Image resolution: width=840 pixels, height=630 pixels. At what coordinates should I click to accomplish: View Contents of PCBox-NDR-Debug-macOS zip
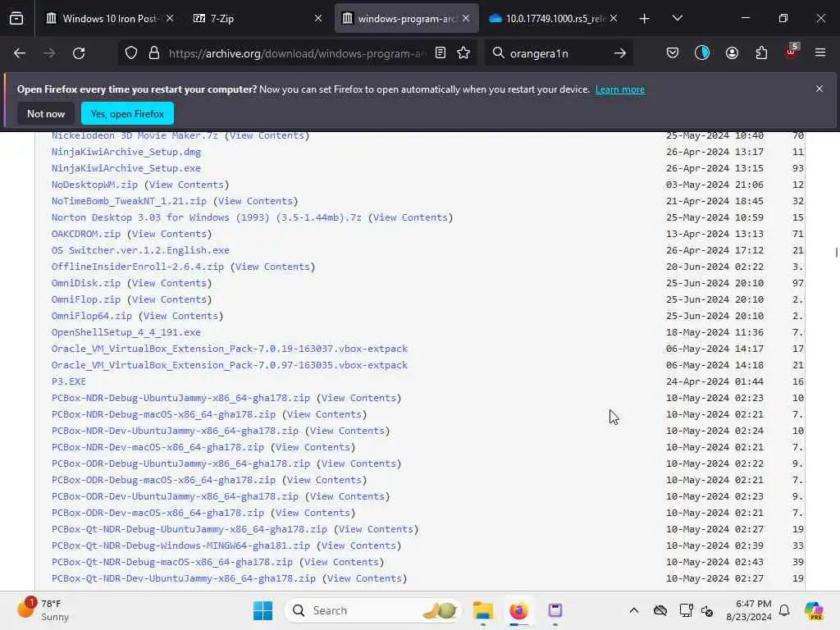pos(324,414)
